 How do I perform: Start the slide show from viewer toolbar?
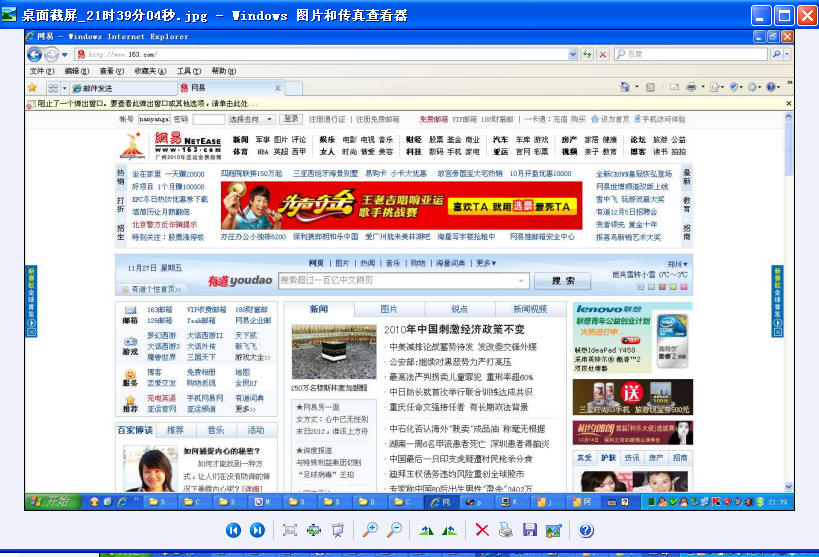tap(338, 530)
